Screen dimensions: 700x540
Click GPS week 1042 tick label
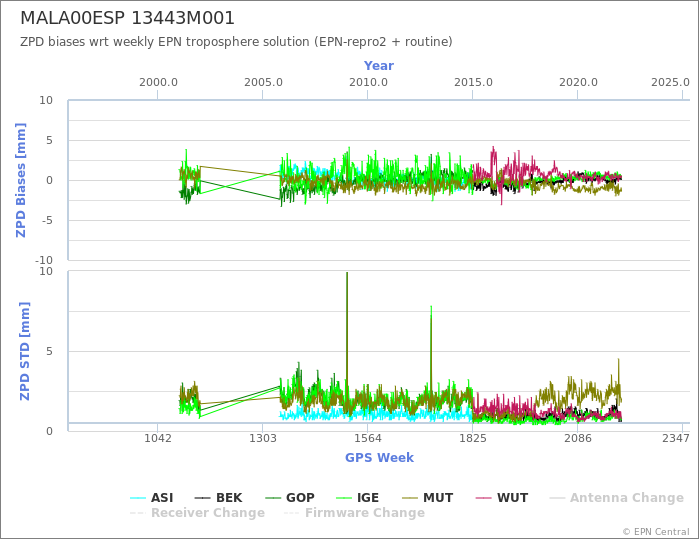(x=158, y=438)
